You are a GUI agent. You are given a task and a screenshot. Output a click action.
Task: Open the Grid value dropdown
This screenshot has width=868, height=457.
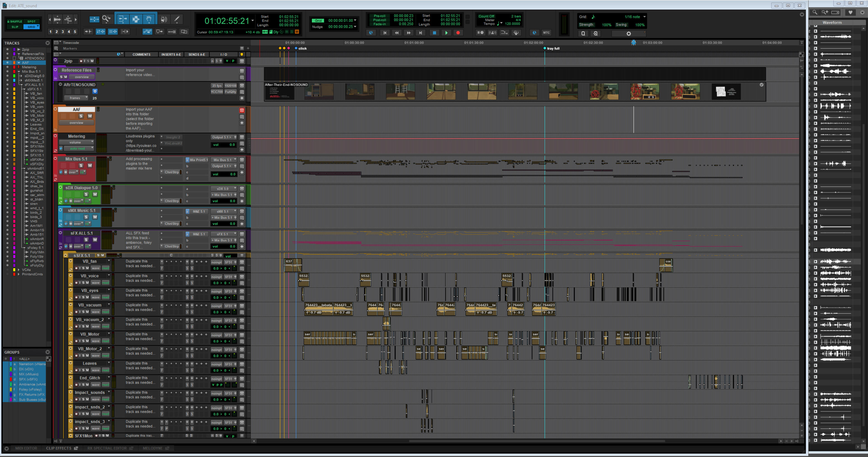(355, 21)
